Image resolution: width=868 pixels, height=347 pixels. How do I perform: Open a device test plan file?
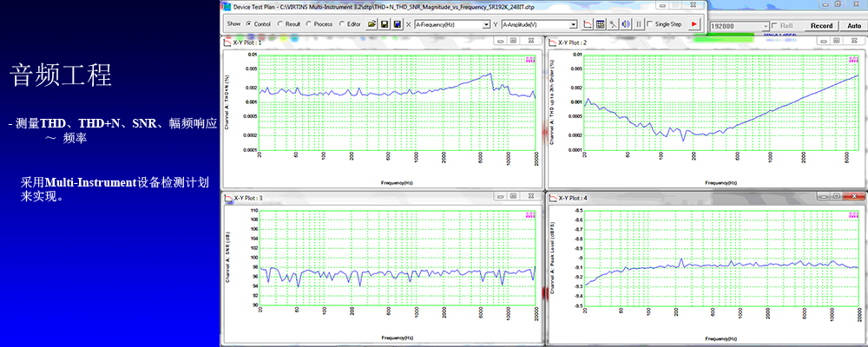point(372,24)
